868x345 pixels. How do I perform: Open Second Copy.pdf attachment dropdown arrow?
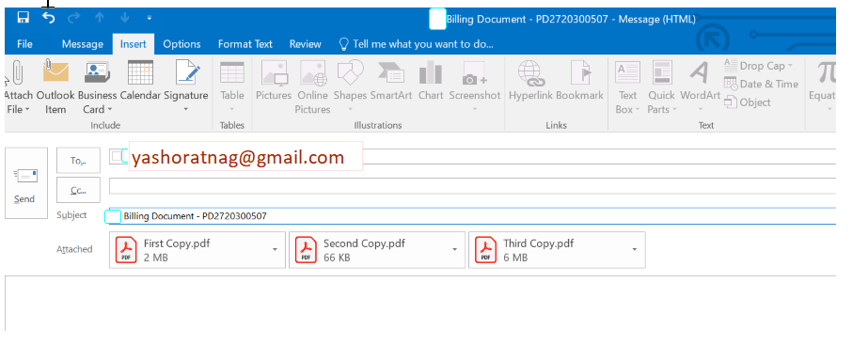(455, 250)
